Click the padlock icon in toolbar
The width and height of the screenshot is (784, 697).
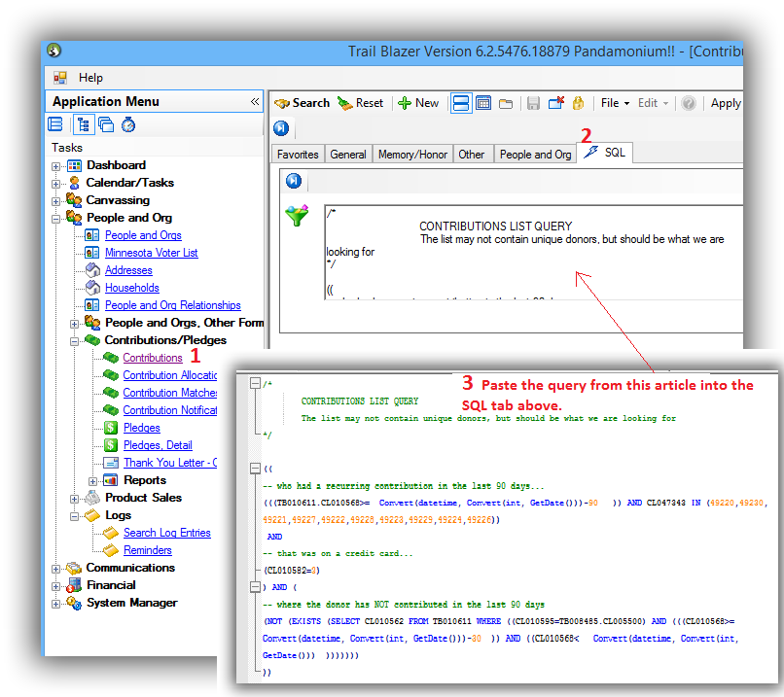[x=578, y=103]
